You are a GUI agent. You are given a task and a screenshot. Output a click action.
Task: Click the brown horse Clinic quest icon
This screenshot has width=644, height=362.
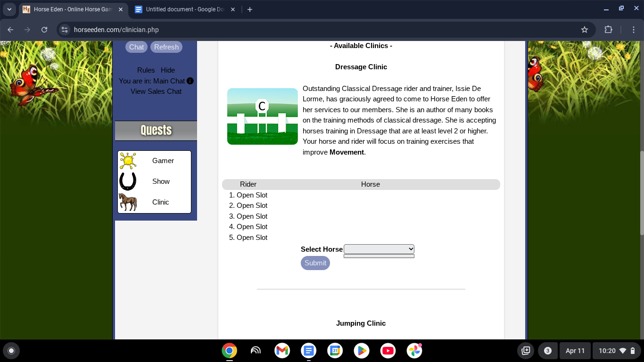pyautogui.click(x=128, y=202)
